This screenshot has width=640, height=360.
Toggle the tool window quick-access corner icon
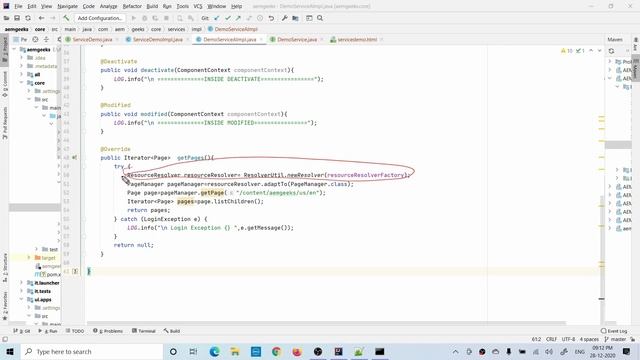click(5, 340)
